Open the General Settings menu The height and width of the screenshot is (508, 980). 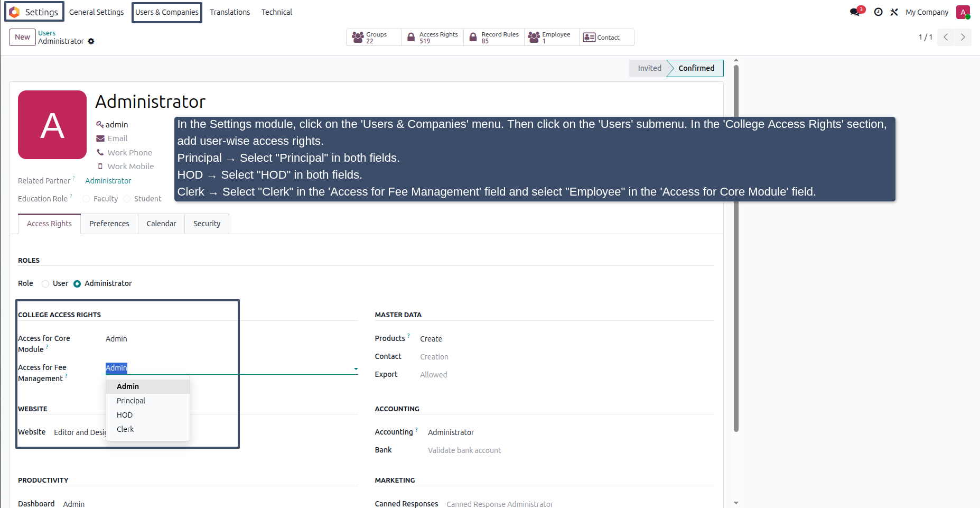pos(97,12)
